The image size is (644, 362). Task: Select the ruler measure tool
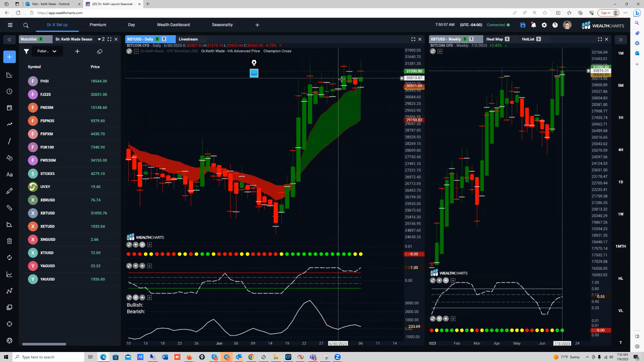tap(9, 208)
